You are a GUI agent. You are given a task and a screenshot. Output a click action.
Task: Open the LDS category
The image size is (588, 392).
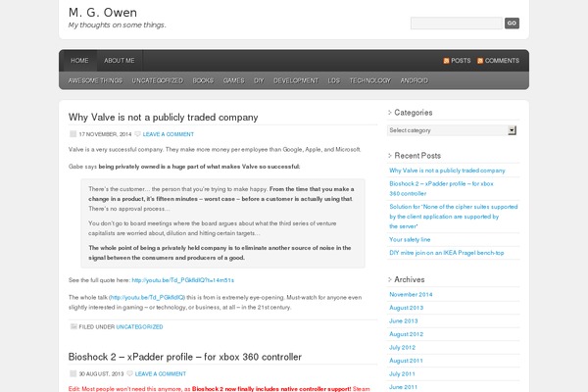pos(334,80)
